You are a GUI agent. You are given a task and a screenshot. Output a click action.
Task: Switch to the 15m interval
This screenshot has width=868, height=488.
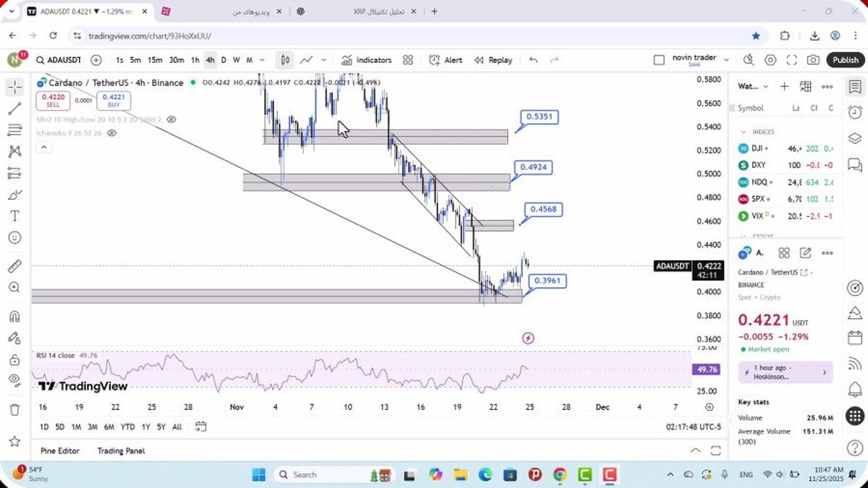pyautogui.click(x=155, y=60)
